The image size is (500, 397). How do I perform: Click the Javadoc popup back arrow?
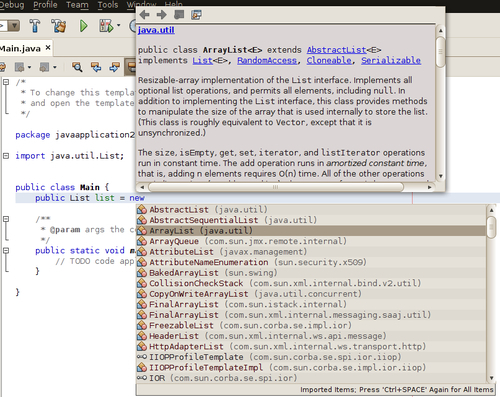144,15
